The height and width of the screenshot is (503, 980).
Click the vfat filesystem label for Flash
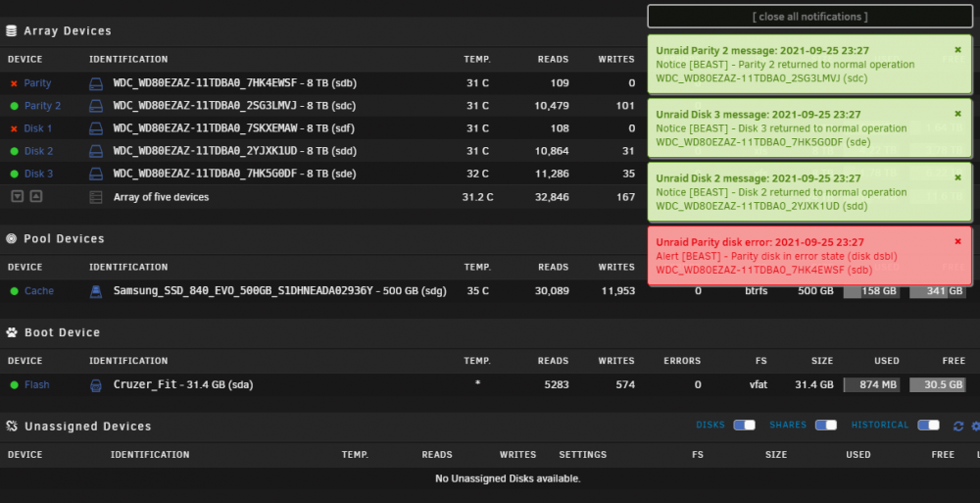(x=759, y=384)
